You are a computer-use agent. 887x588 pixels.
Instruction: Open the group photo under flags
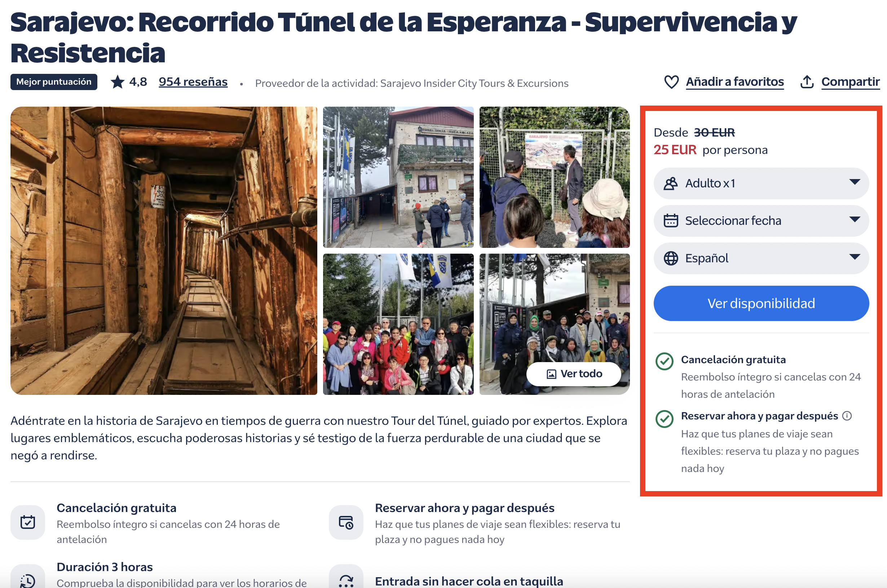[x=398, y=324]
